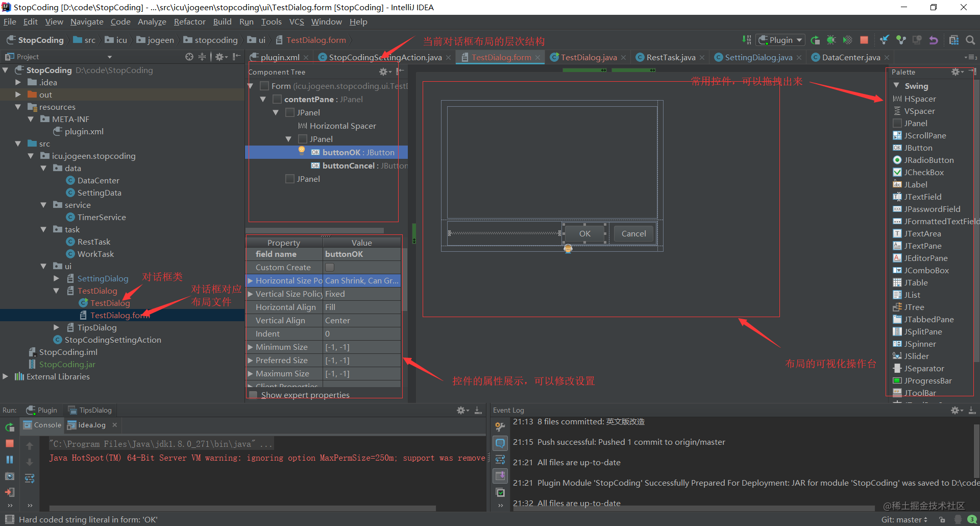Image resolution: width=980 pixels, height=526 pixels.
Task: Open the Project view dropdown
Action: point(110,57)
